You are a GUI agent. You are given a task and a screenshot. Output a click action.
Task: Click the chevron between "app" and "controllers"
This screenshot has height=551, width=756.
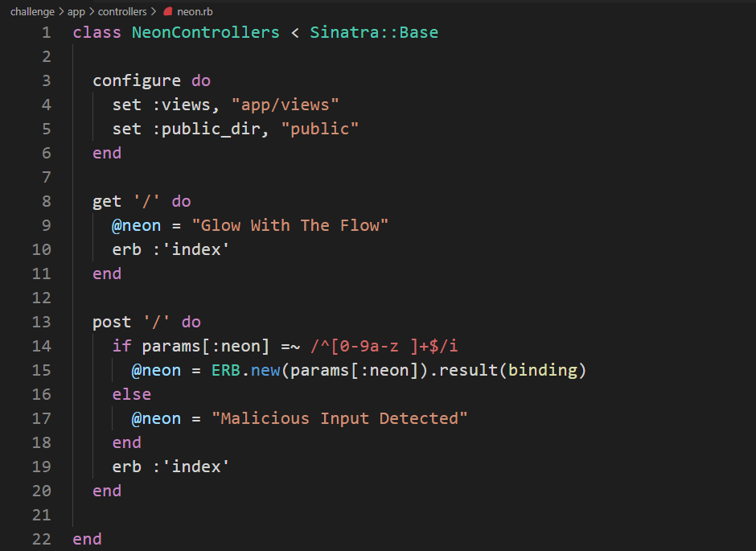coord(91,12)
